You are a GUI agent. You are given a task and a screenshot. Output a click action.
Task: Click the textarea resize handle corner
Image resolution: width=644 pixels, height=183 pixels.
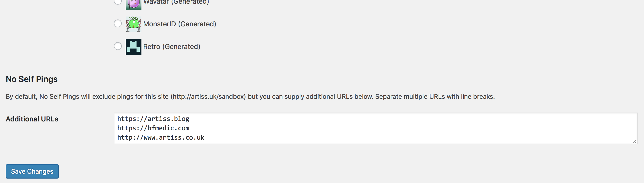pyautogui.click(x=634, y=142)
